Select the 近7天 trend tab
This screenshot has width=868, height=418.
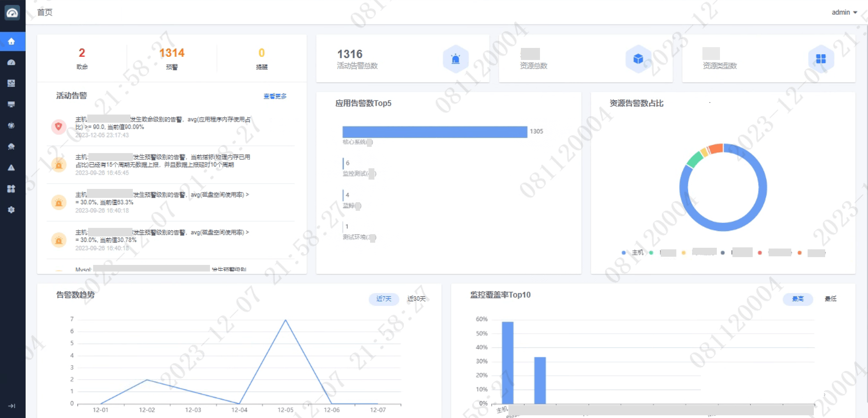[384, 299]
